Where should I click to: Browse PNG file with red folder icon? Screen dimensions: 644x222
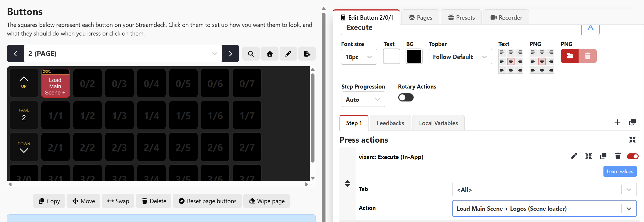point(570,56)
